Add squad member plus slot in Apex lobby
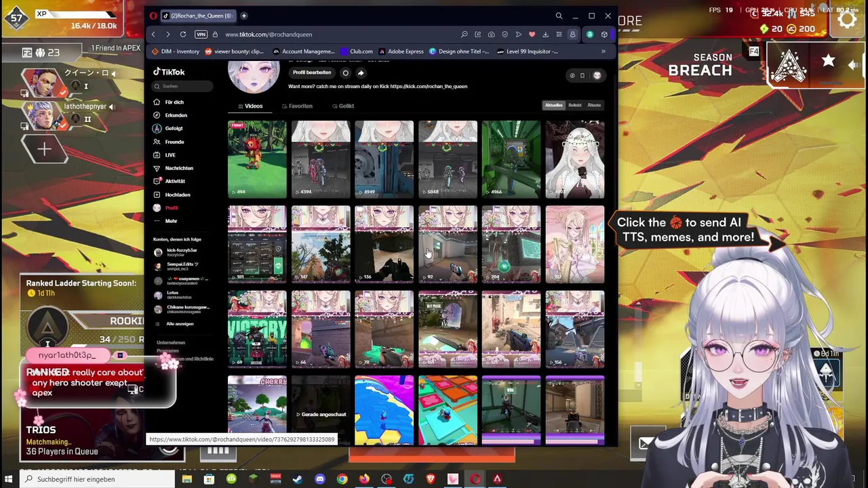The image size is (868, 488). point(44,148)
